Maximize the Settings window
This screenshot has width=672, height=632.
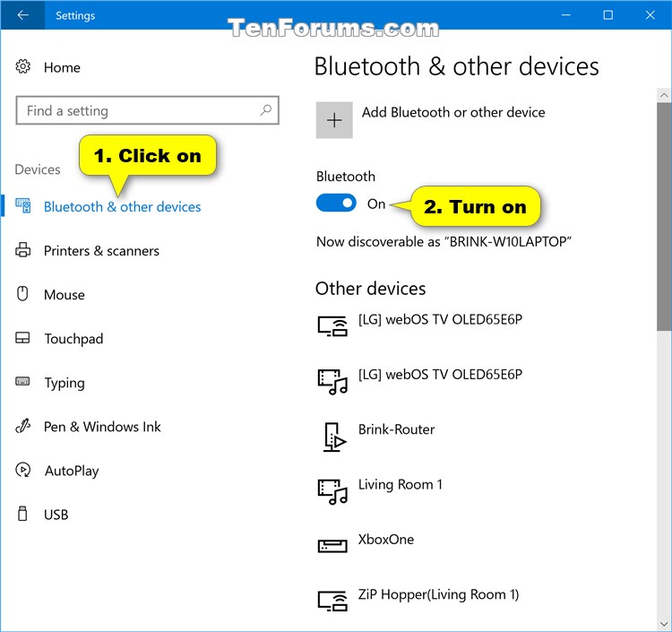[607, 15]
